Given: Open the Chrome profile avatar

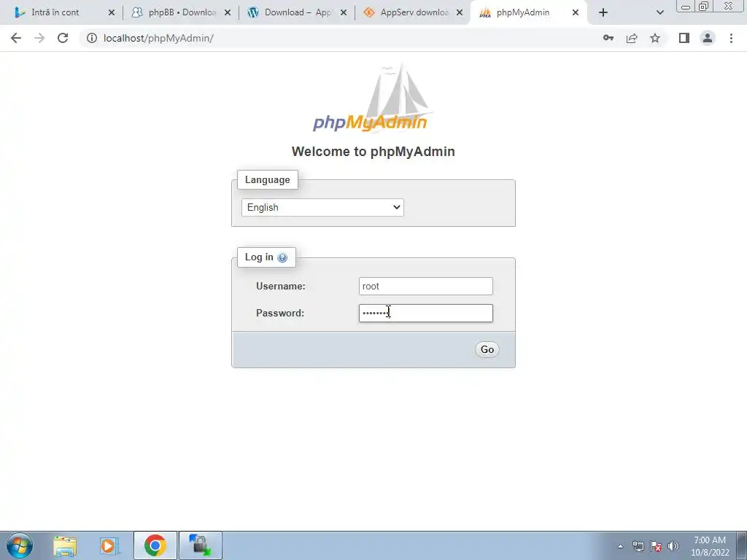Looking at the screenshot, I should 708,38.
